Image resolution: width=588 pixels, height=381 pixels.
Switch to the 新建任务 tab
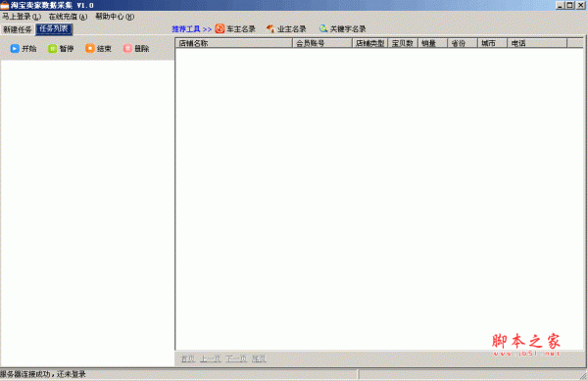pos(18,29)
